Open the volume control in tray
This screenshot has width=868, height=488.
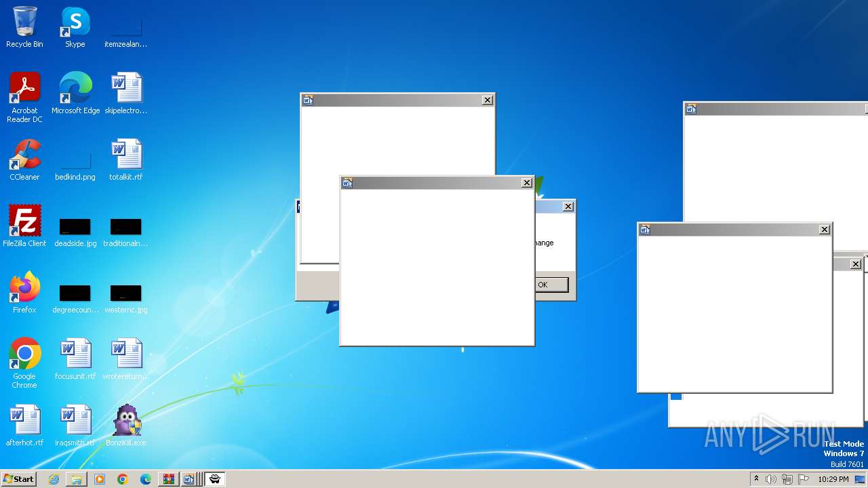tap(771, 479)
